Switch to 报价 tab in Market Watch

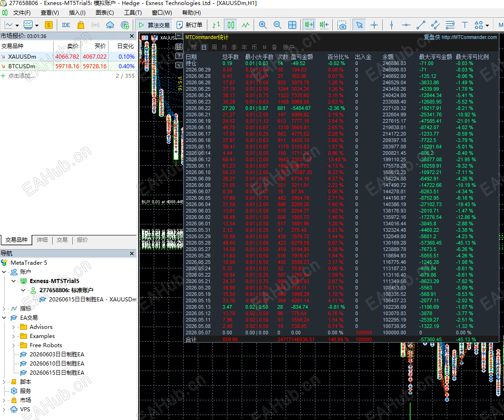coord(82,240)
